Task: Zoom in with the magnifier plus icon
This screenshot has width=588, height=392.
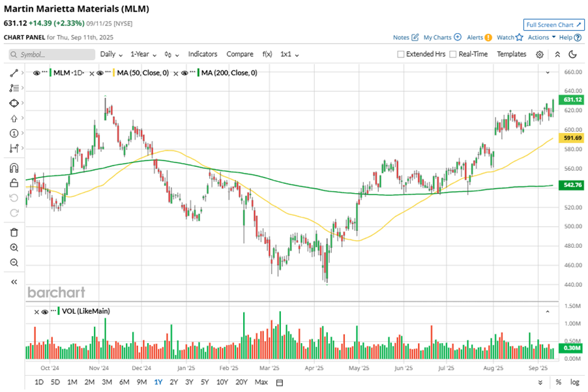Action: click(14, 248)
